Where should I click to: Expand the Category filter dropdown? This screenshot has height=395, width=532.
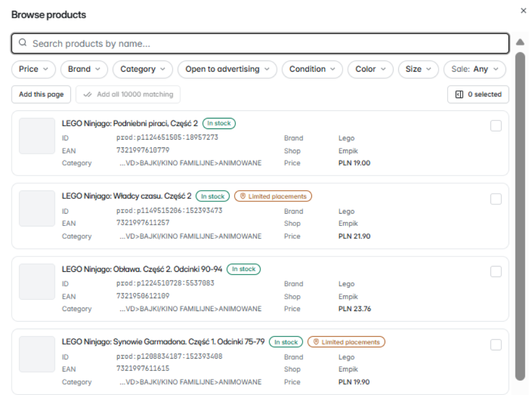[x=143, y=69]
